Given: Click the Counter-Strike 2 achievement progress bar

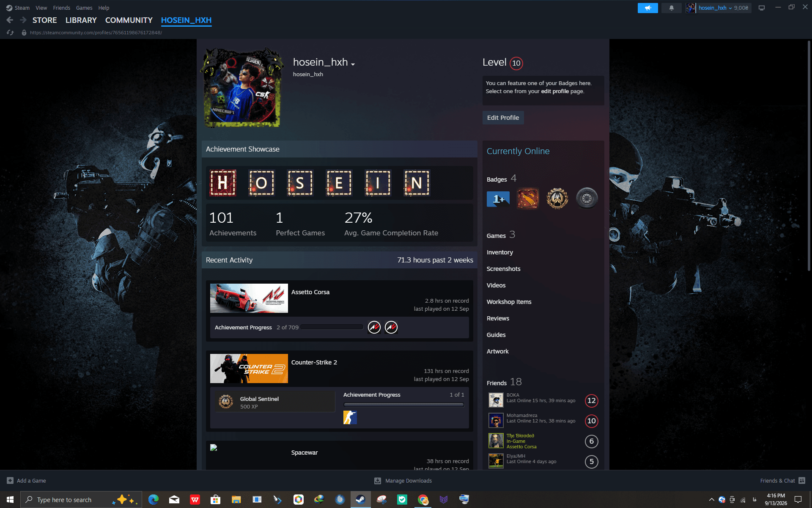Looking at the screenshot, I should pyautogui.click(x=404, y=405).
